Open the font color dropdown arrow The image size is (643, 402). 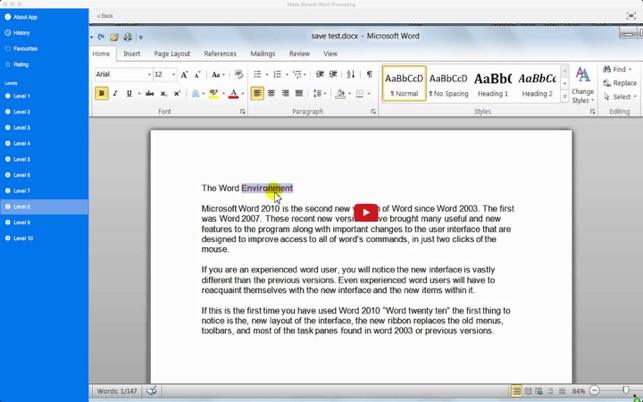242,94
